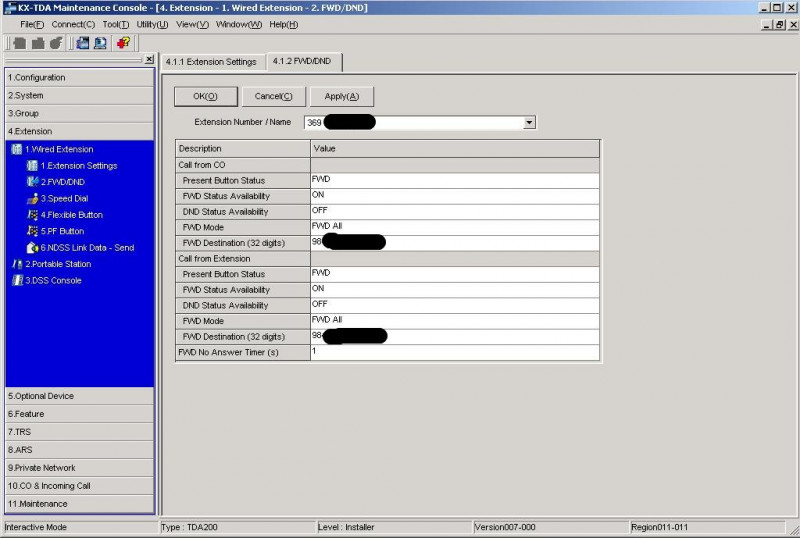Click the Extension Settings tree icon
Viewport: 800px width, 538px height.
pyautogui.click(x=32, y=165)
